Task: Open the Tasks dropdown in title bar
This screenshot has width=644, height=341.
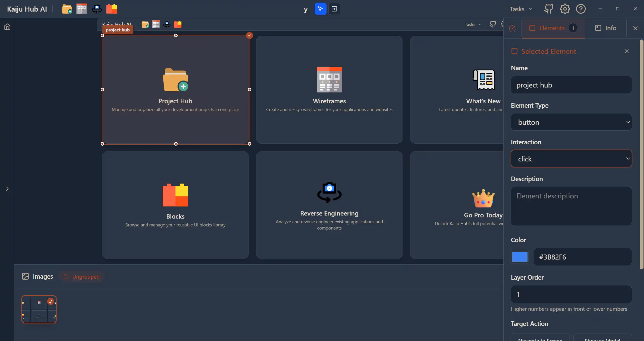Action: 521,9
